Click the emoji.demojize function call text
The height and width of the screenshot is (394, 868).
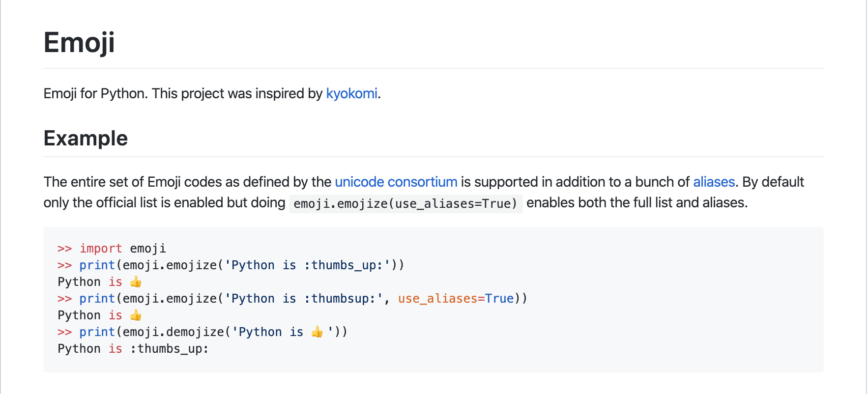(173, 332)
